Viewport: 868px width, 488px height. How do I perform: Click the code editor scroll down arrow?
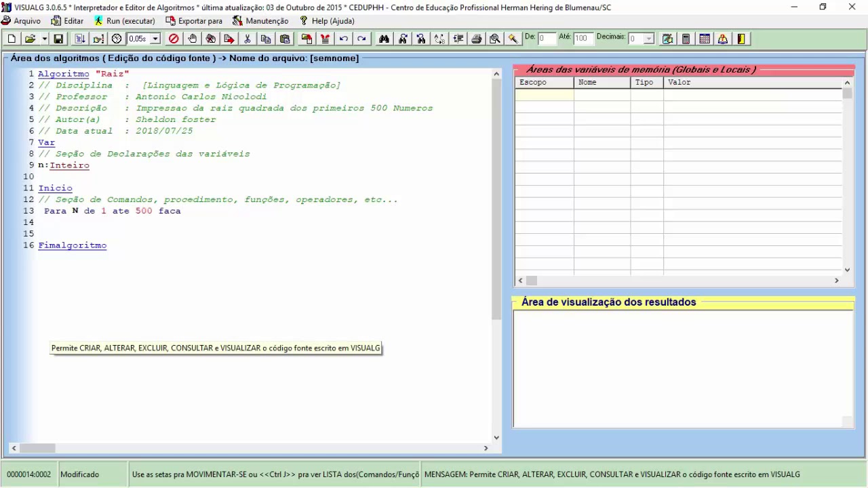point(496,438)
